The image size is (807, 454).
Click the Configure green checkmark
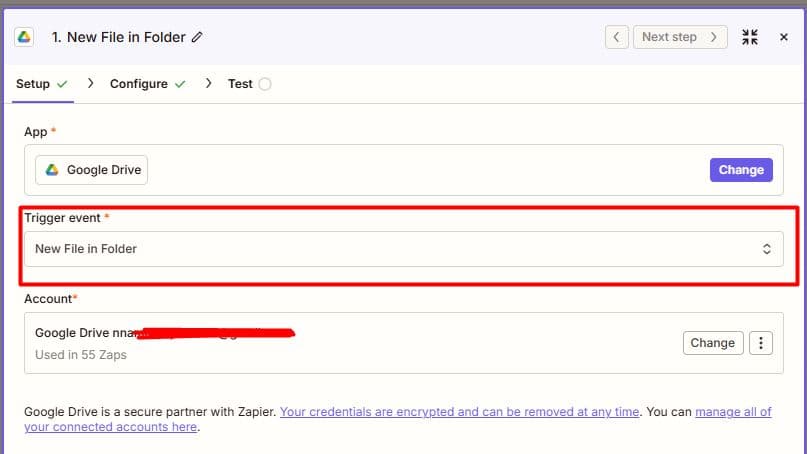pos(180,84)
